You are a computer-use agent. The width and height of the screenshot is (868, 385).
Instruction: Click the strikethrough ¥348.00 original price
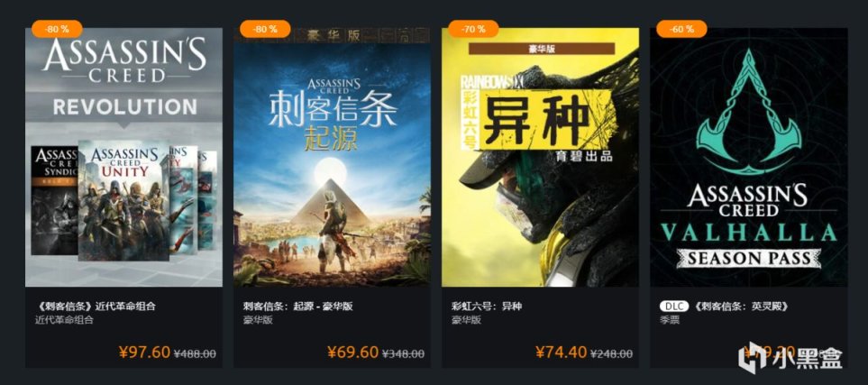pos(404,353)
